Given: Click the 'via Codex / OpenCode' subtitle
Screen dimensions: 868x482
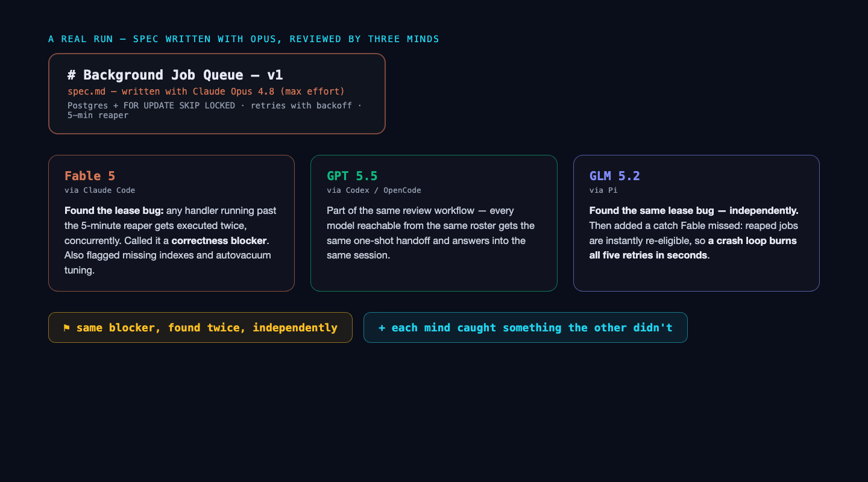Looking at the screenshot, I should (x=374, y=190).
